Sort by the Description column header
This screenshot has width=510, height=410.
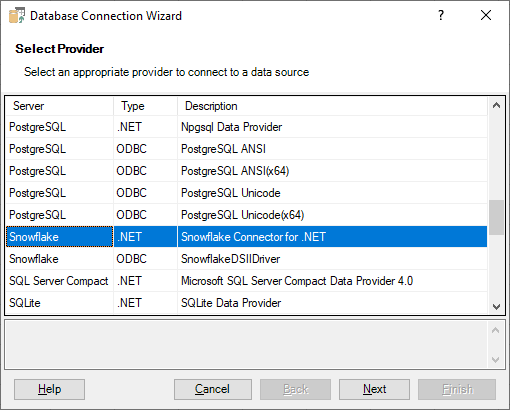[332, 106]
